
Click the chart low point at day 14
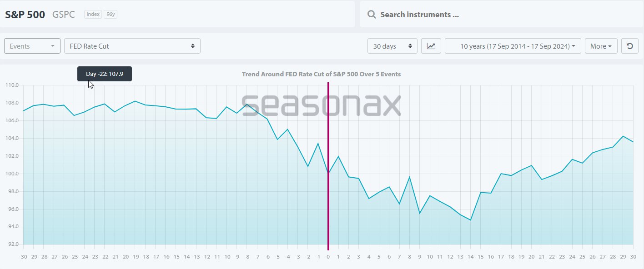coord(470,220)
